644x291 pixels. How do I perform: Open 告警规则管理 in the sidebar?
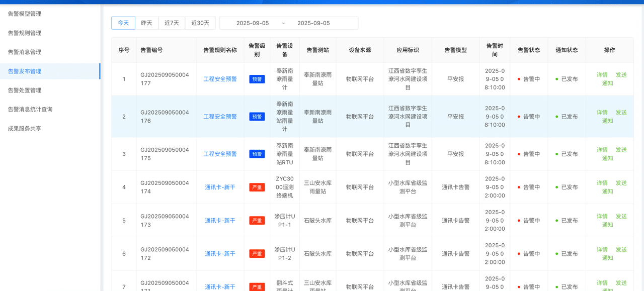tap(25, 33)
